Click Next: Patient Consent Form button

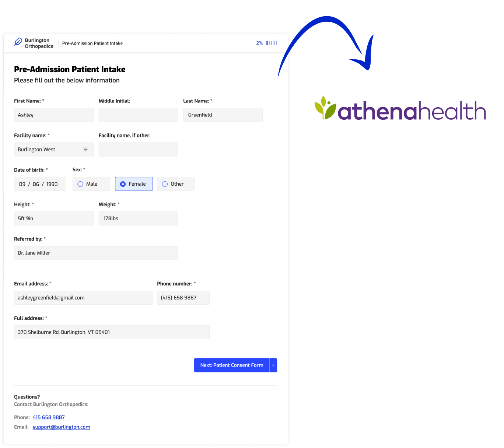(x=235, y=365)
